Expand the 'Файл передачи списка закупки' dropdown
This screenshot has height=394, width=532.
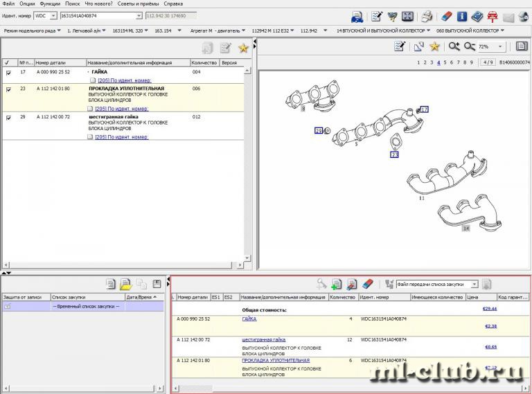pos(474,284)
